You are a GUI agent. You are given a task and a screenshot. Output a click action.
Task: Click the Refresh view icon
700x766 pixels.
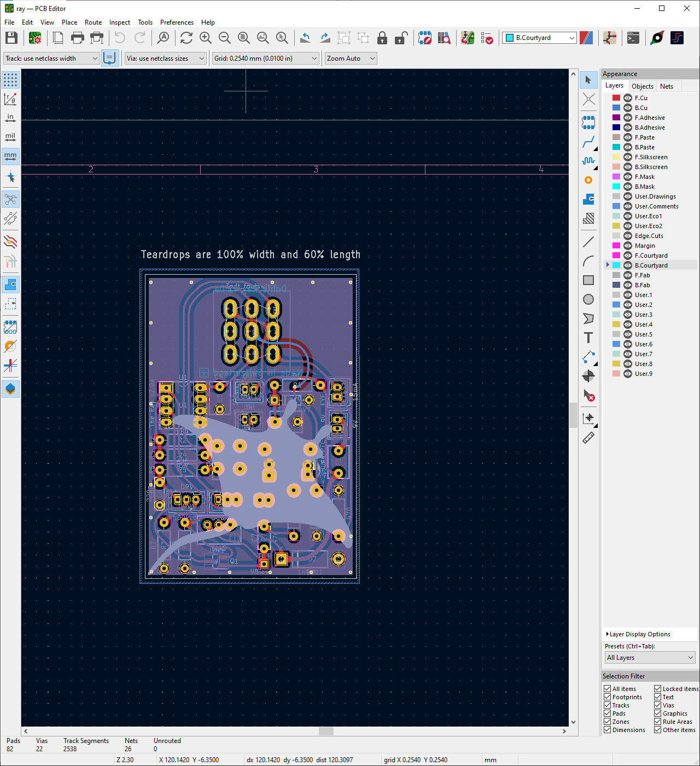[186, 38]
